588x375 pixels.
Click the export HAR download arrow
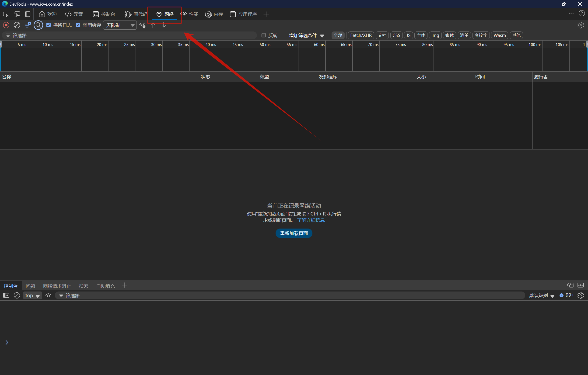coord(164,25)
